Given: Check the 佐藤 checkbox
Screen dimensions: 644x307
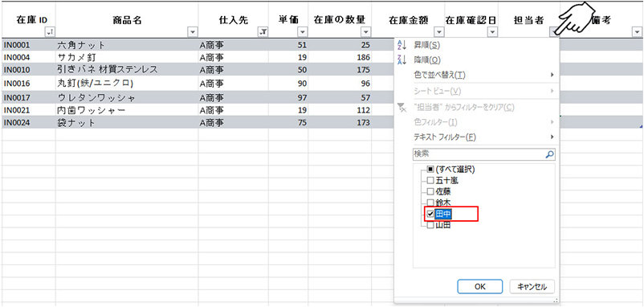Looking at the screenshot, I should click(430, 191).
